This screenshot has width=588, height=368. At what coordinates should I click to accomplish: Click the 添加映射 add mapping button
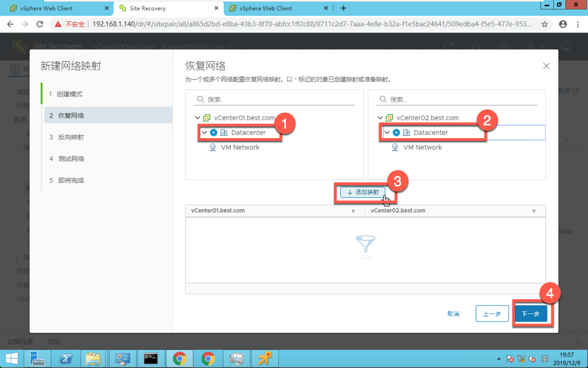(363, 192)
